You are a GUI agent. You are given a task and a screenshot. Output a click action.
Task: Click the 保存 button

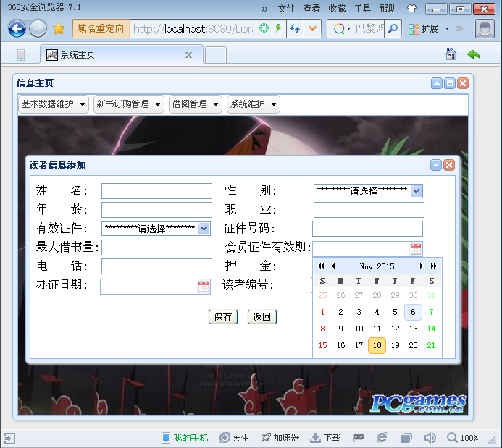(223, 317)
